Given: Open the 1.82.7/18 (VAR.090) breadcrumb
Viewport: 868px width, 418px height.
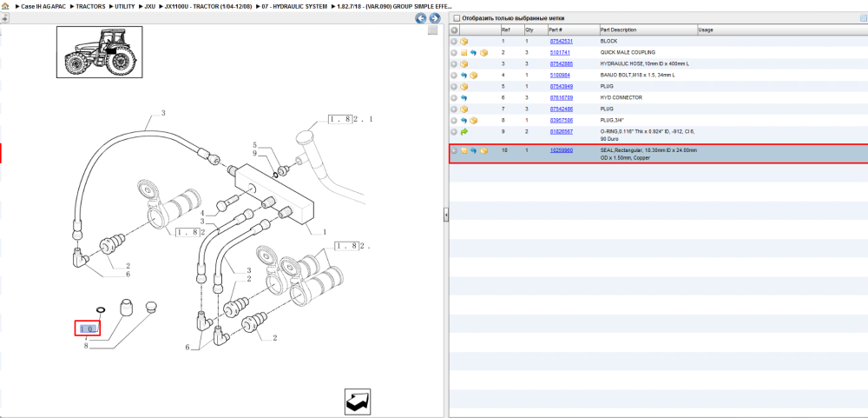Looking at the screenshot, I should [393, 6].
